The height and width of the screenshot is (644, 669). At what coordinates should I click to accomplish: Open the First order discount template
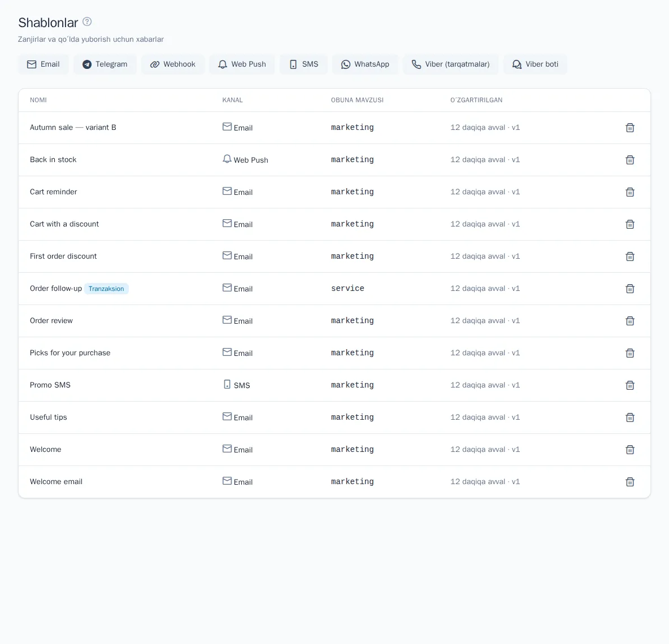pyautogui.click(x=63, y=256)
